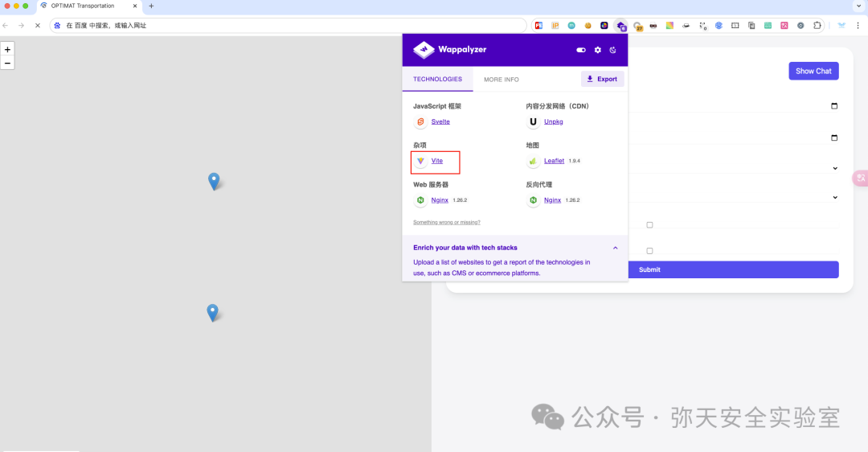The height and width of the screenshot is (452, 868).
Task: Click the Show Chat button
Action: point(813,71)
